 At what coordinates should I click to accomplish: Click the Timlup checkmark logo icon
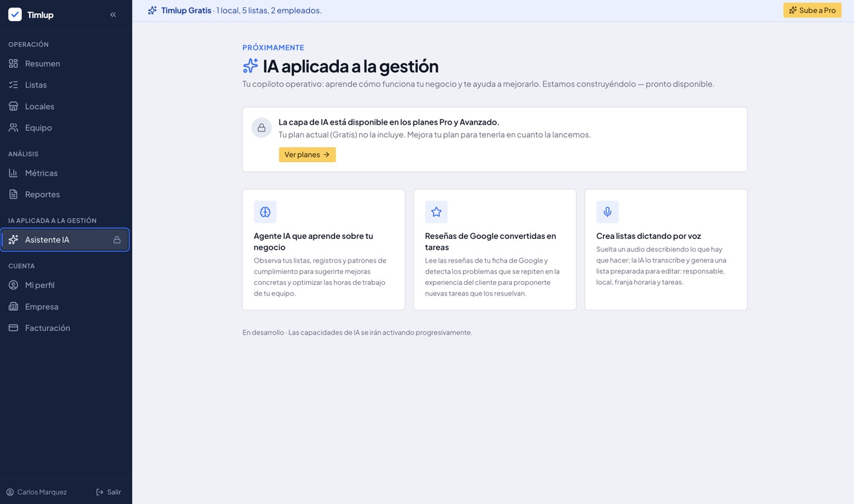[15, 14]
